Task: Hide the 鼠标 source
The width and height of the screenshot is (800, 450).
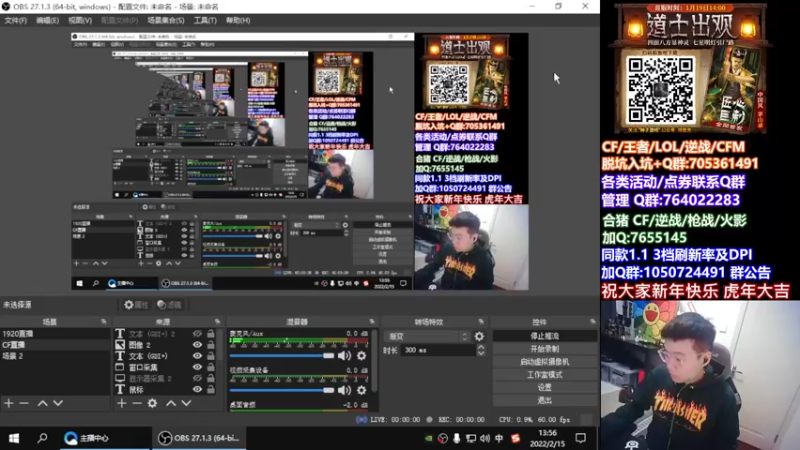Action: (197, 389)
